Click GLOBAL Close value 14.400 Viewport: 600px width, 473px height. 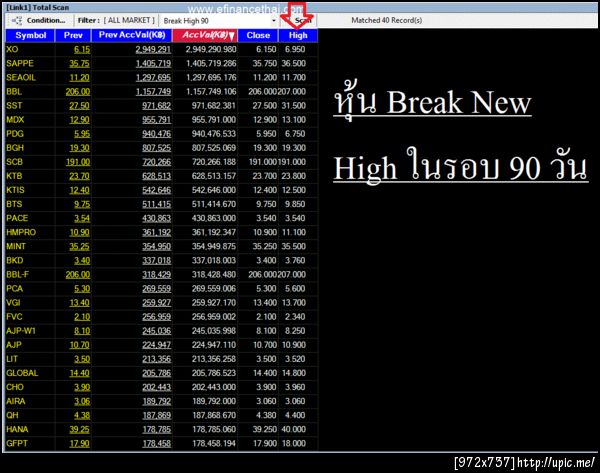(264, 373)
